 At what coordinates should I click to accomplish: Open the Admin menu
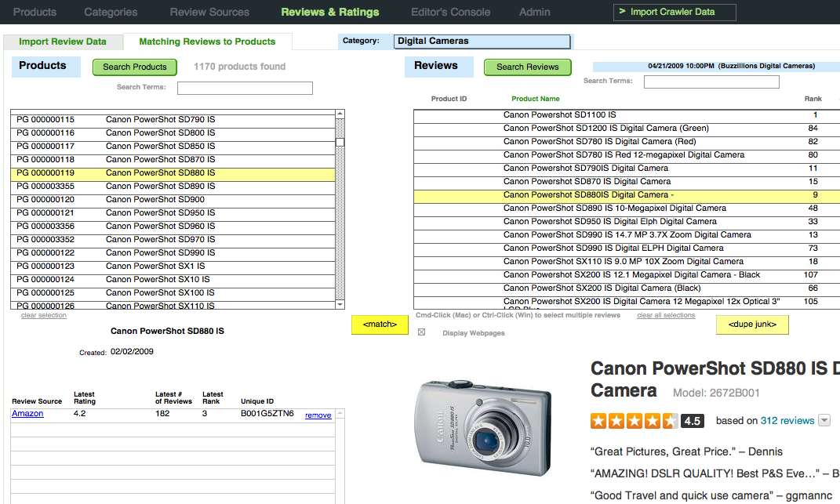pos(535,12)
